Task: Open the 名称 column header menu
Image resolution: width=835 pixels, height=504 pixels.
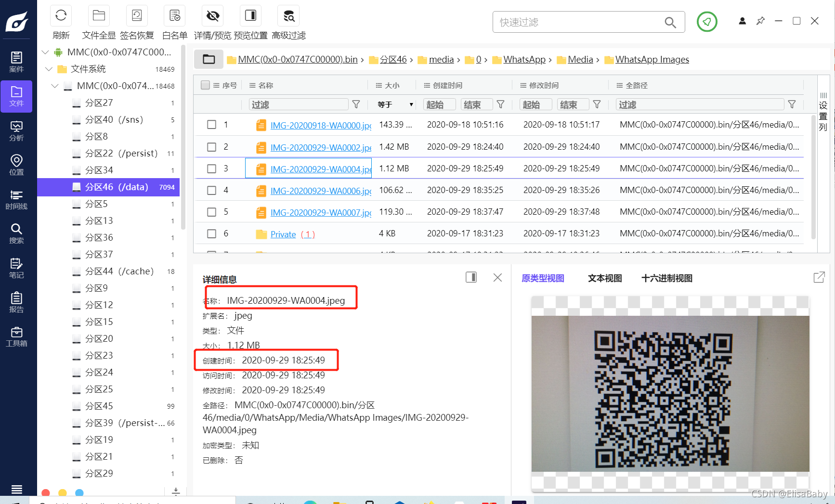Action: [252, 85]
